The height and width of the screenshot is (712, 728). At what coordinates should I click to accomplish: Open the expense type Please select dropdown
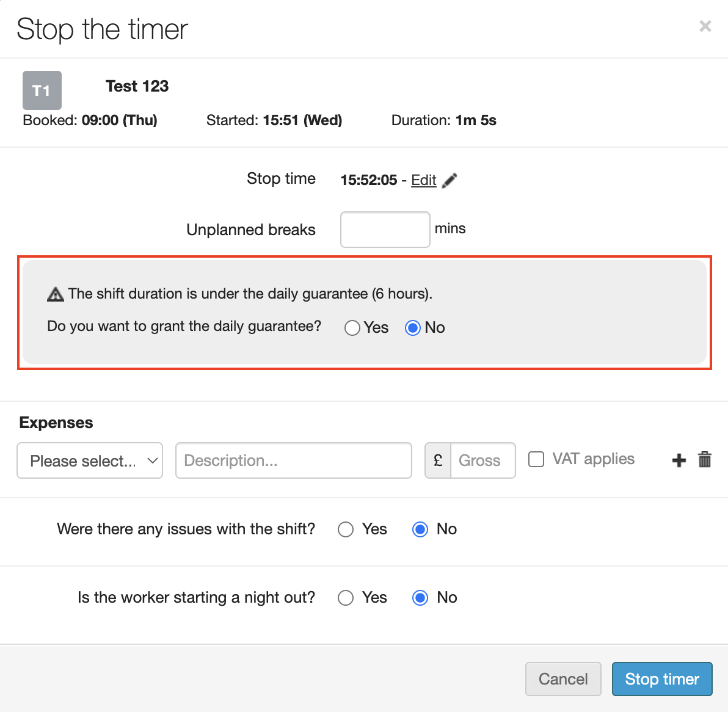(x=90, y=460)
